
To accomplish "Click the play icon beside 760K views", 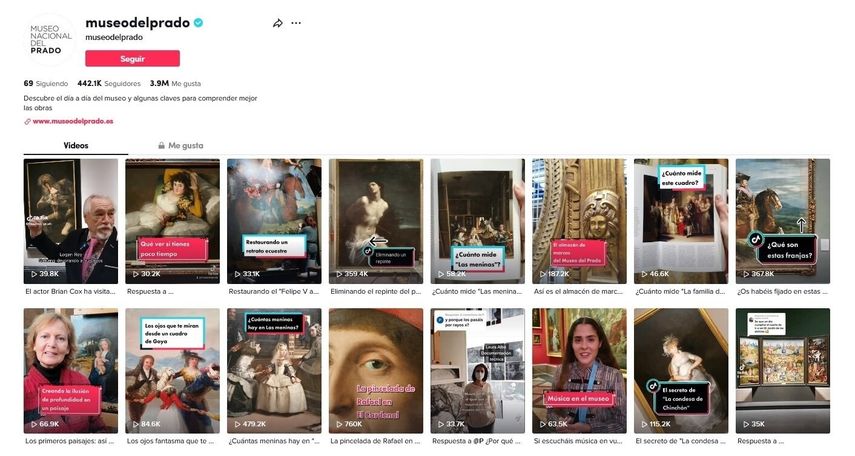I will (339, 424).
